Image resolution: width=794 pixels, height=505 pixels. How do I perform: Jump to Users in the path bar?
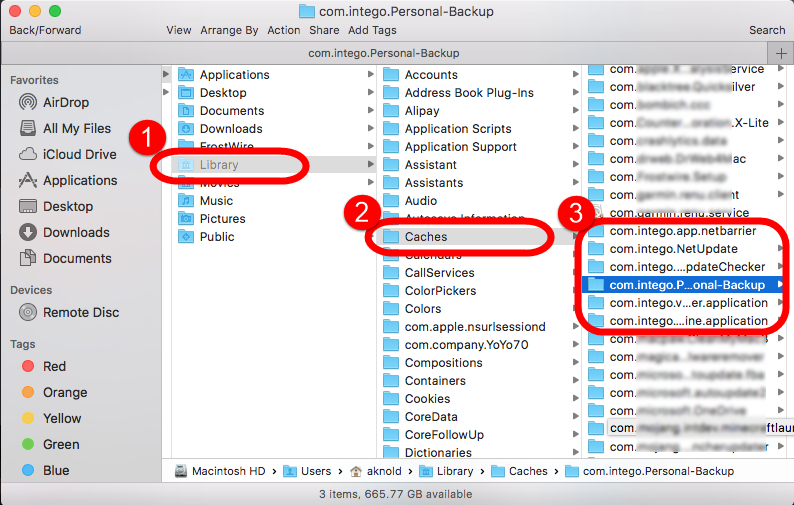click(307, 471)
